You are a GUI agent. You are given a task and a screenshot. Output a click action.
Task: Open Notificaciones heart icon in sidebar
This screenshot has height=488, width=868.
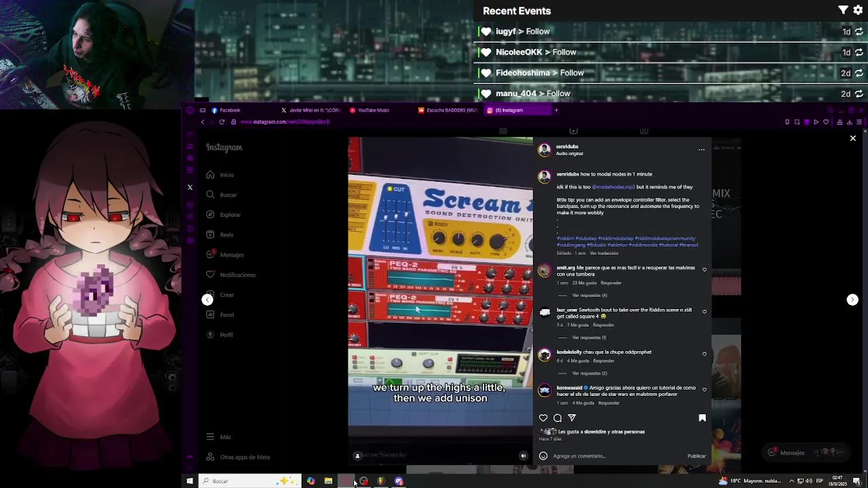tap(210, 274)
